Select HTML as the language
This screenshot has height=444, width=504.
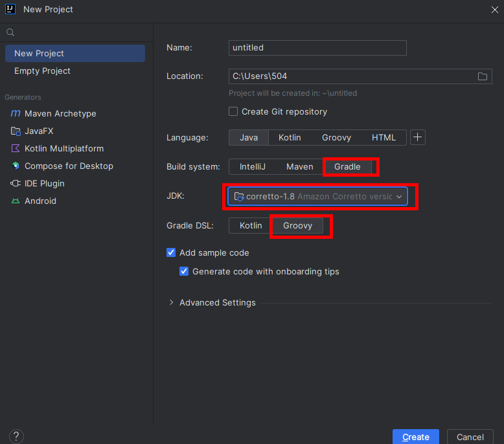pyautogui.click(x=384, y=137)
